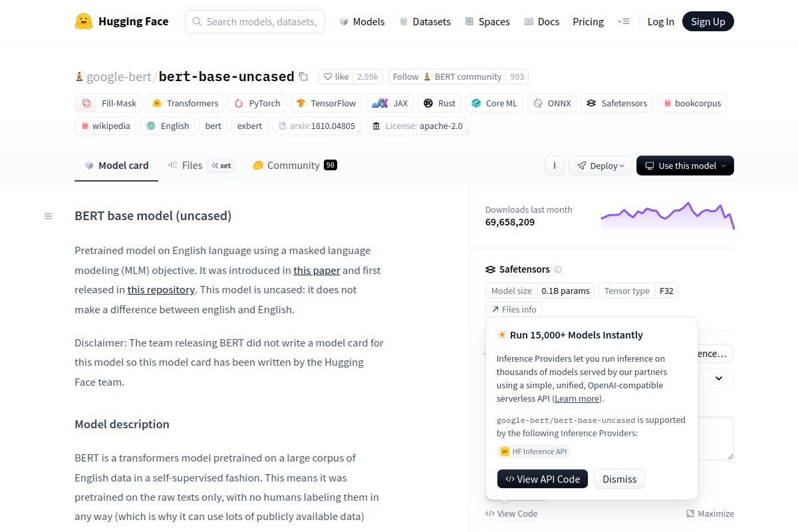
Task: Copy model name with clipboard icon
Action: [x=303, y=76]
